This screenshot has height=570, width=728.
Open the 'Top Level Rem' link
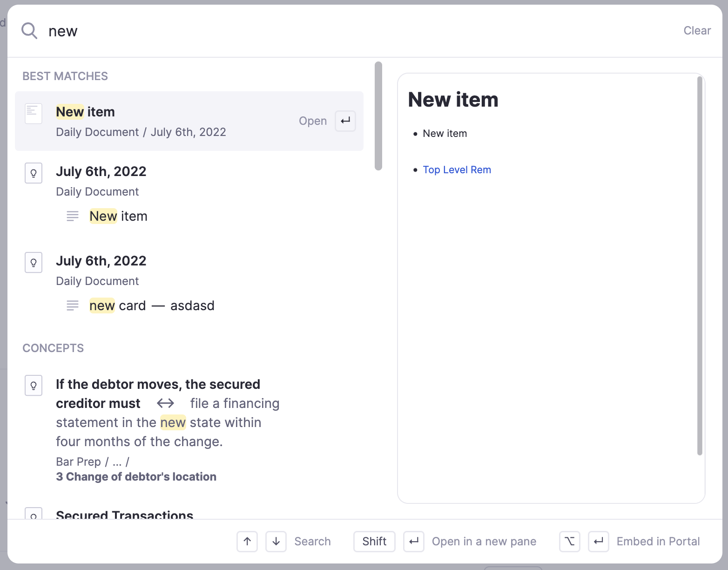(457, 170)
